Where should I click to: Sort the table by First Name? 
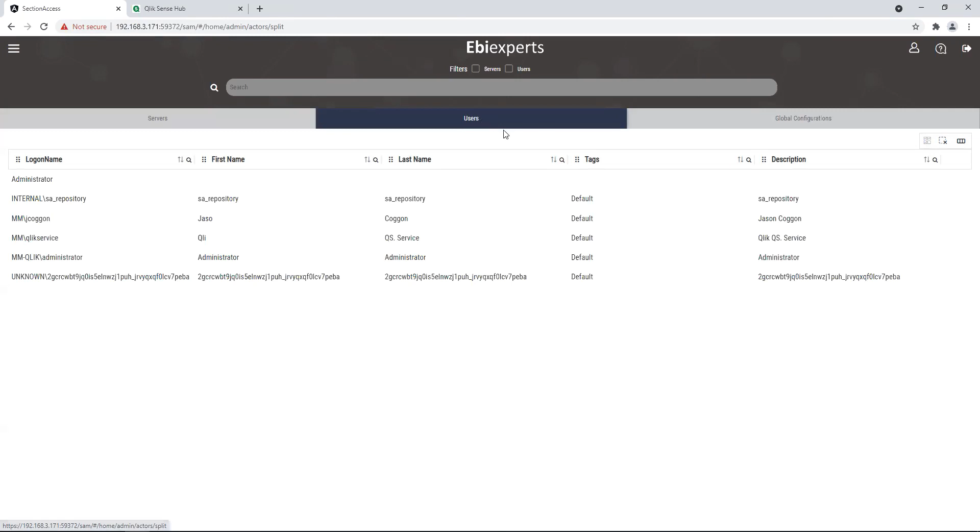click(367, 160)
